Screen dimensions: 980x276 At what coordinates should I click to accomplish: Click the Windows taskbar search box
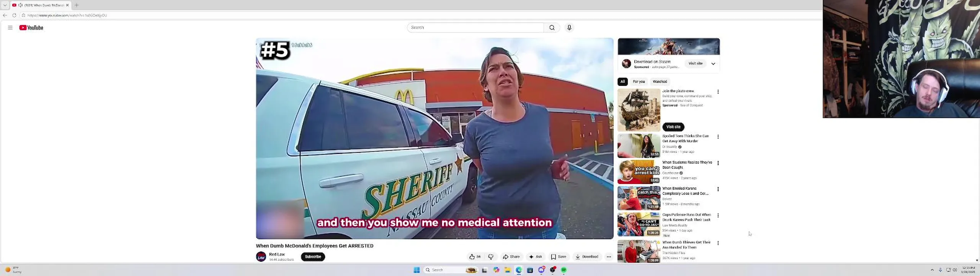click(x=451, y=270)
